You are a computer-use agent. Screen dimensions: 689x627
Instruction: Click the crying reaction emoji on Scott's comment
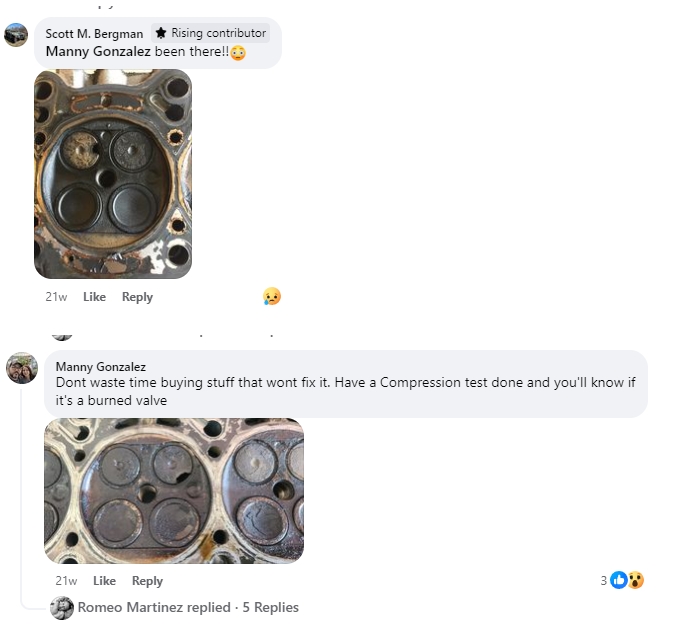click(272, 296)
